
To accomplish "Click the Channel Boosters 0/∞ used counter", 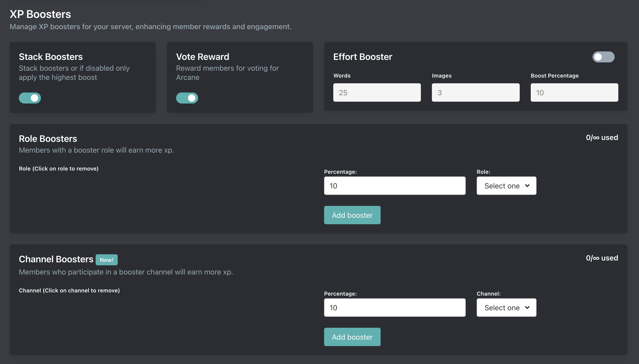I will coord(602,258).
